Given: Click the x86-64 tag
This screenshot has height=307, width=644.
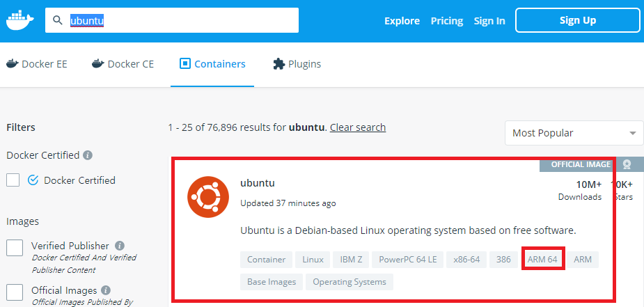Looking at the screenshot, I should 466,260.
